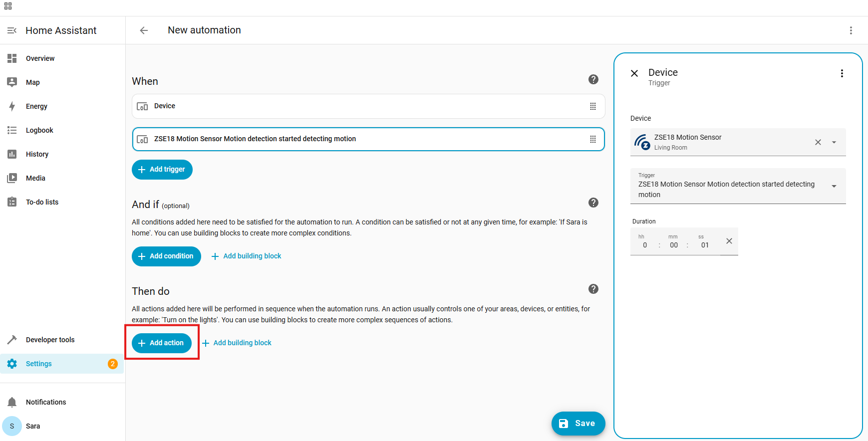
Task: Click the back arrow beside New automation
Action: click(x=144, y=30)
